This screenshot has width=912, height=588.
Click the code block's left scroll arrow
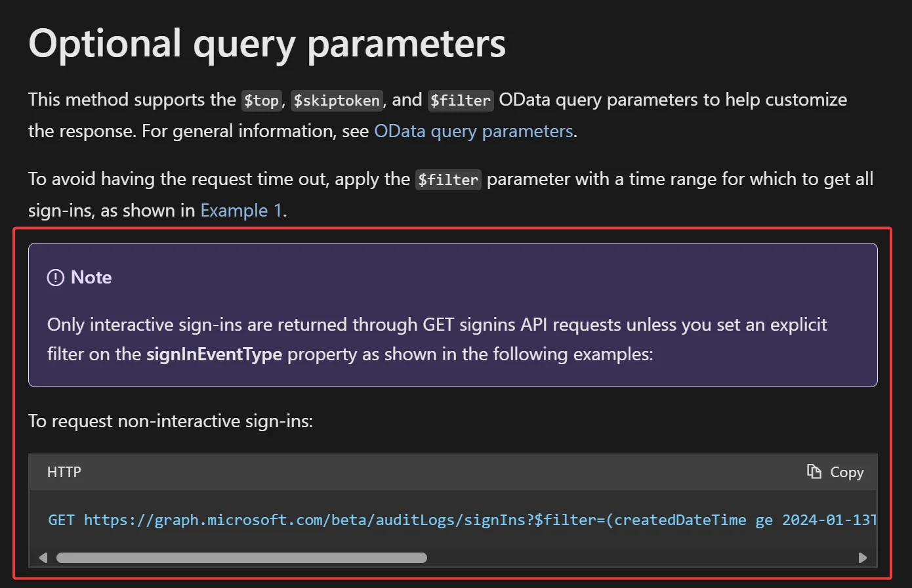click(x=43, y=558)
